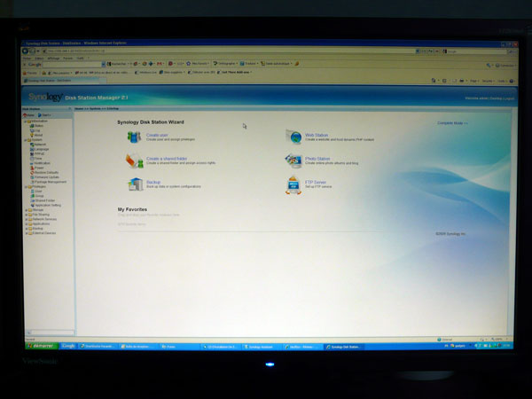Open the Favoris menu in browser
Screen dimensions: 532x399
tap(68, 58)
